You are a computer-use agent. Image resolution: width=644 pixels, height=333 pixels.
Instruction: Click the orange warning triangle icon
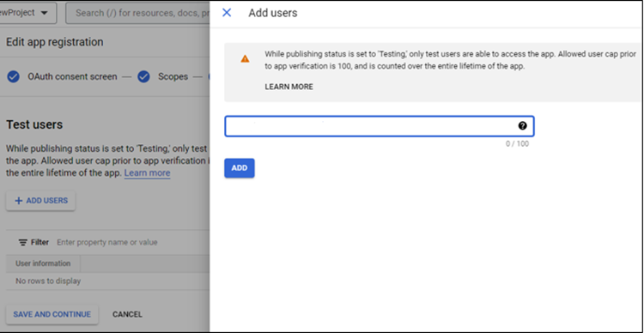pyautogui.click(x=245, y=58)
